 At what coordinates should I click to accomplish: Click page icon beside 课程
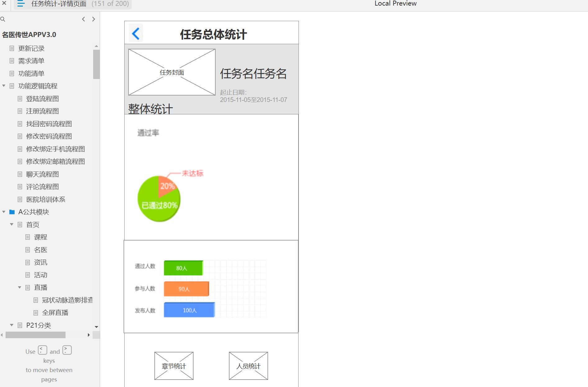tap(28, 237)
